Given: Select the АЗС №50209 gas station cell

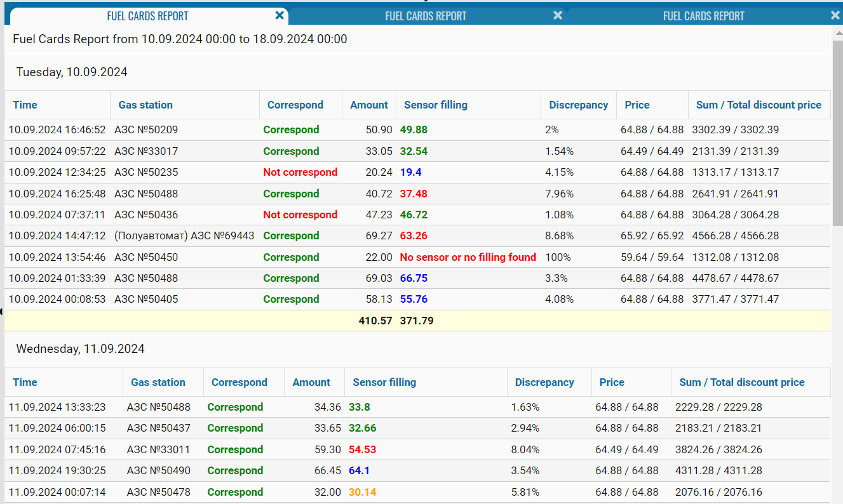Looking at the screenshot, I should pyautogui.click(x=146, y=129).
